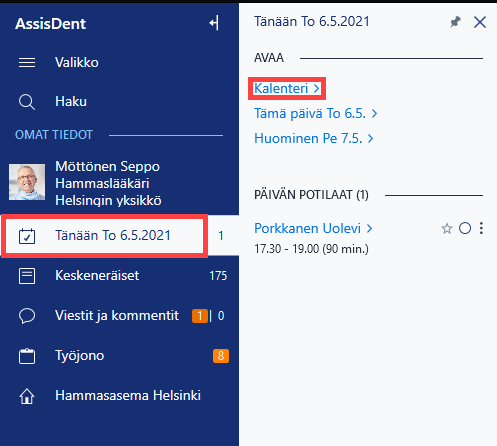
Task: Click chevron next to Huominen Pe 7.5.
Action: pyautogui.click(x=370, y=138)
